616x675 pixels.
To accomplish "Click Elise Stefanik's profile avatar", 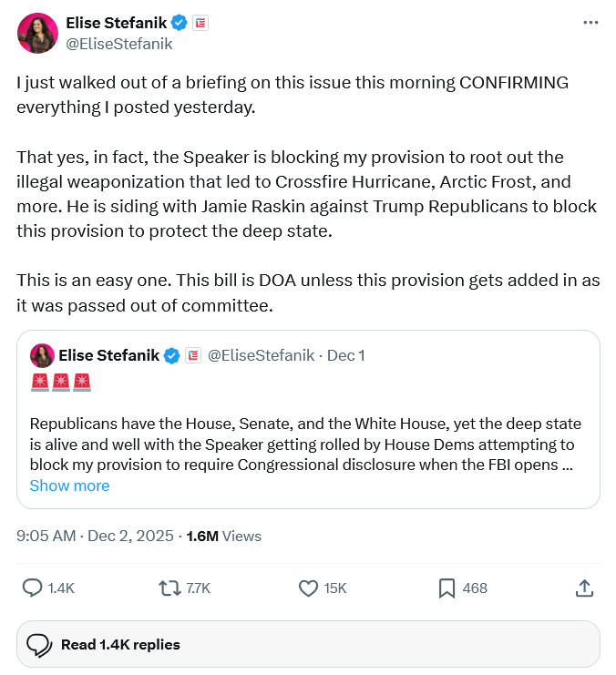I will (37, 33).
